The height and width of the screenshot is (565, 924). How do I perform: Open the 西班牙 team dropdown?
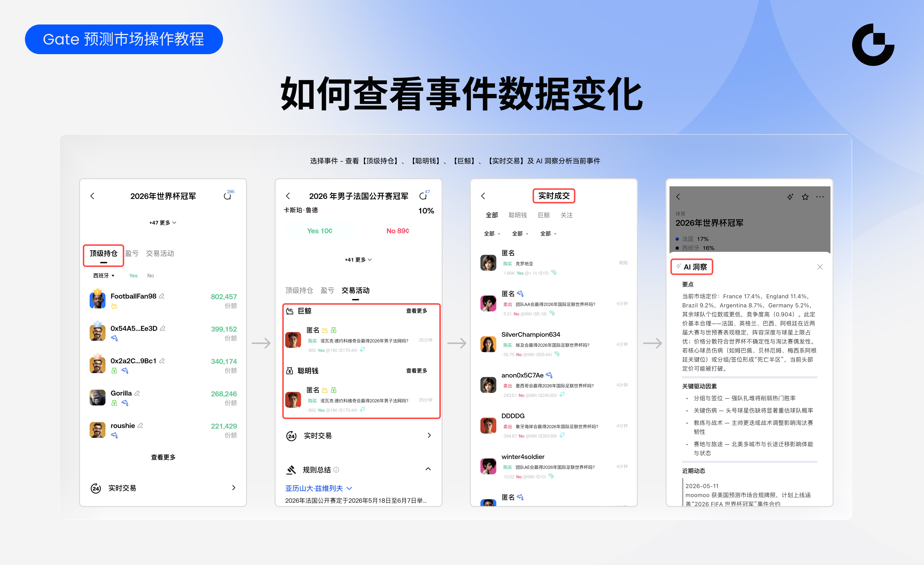104,275
